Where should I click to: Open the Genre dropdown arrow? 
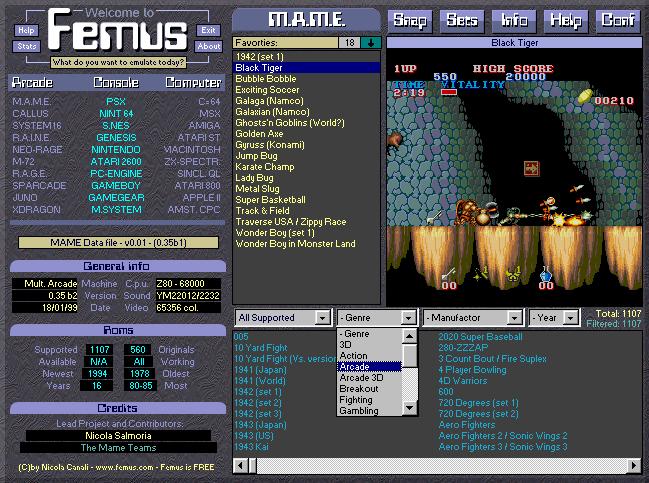(x=409, y=318)
